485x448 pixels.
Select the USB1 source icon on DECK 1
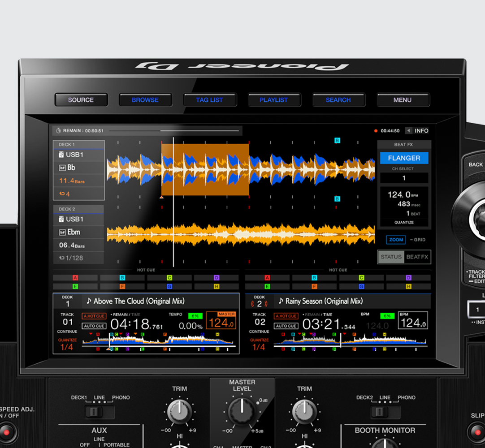[x=61, y=155]
